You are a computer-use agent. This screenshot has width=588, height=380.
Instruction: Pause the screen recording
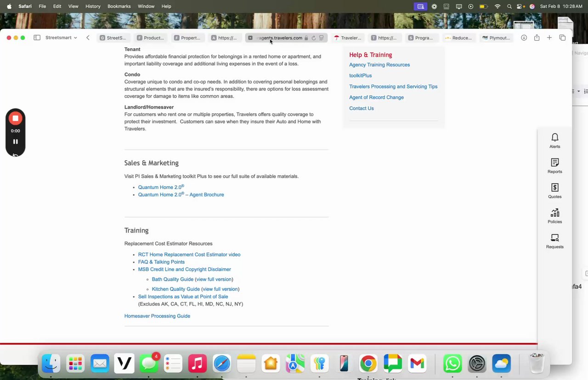15,141
